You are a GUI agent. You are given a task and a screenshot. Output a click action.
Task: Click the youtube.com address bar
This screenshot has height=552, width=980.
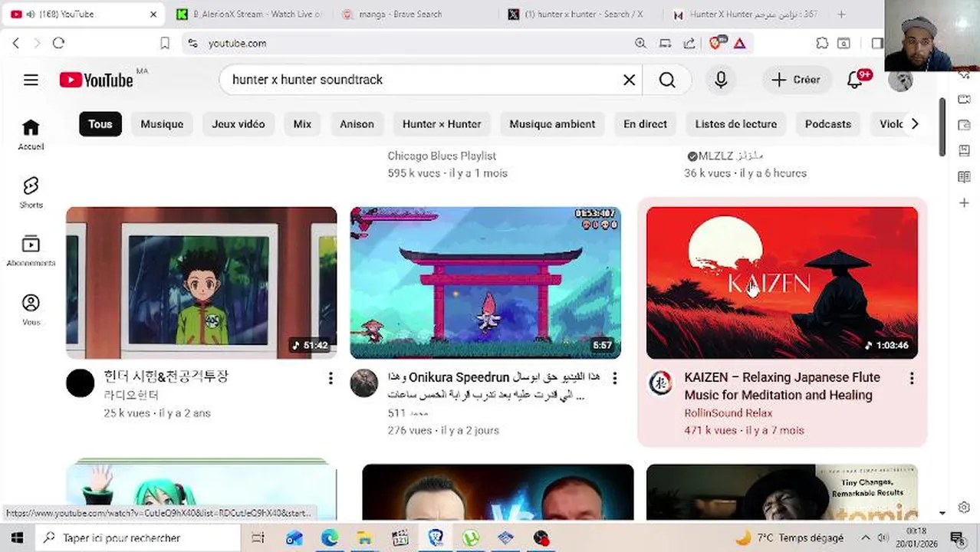(x=414, y=44)
